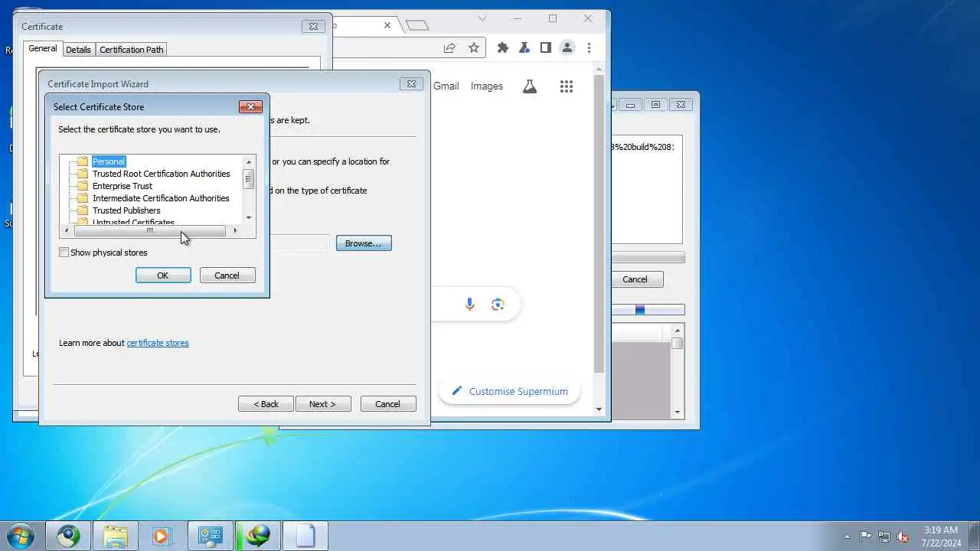This screenshot has width=980, height=551.
Task: Choose the Enterprise Trust store
Action: coord(122,186)
